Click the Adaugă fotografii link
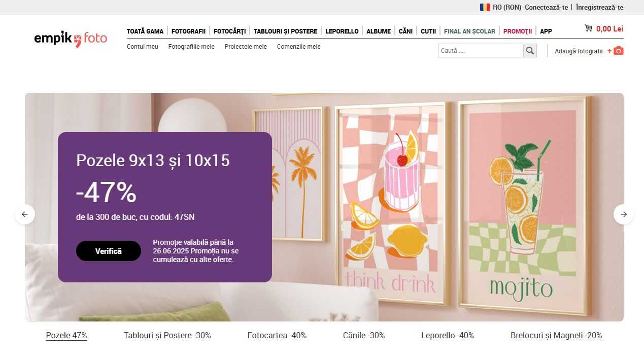 pos(579,51)
